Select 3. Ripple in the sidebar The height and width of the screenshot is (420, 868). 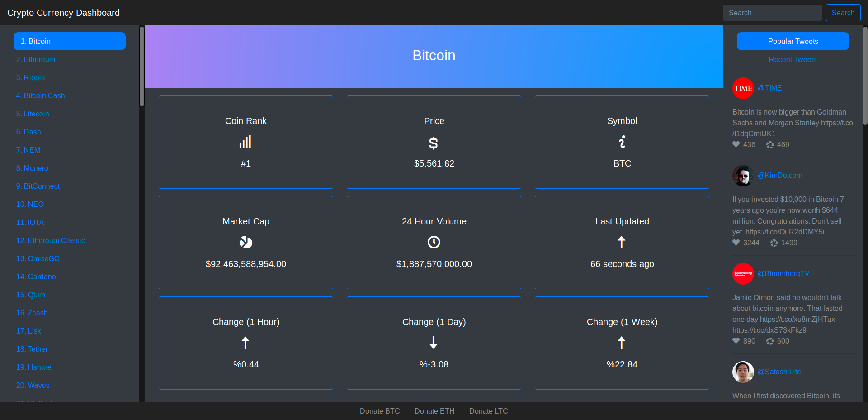(31, 77)
